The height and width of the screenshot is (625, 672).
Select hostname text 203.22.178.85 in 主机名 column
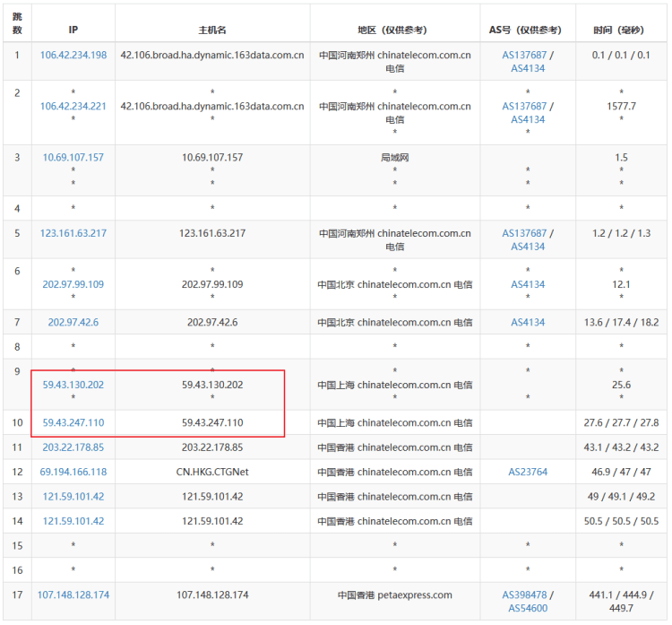(x=212, y=447)
